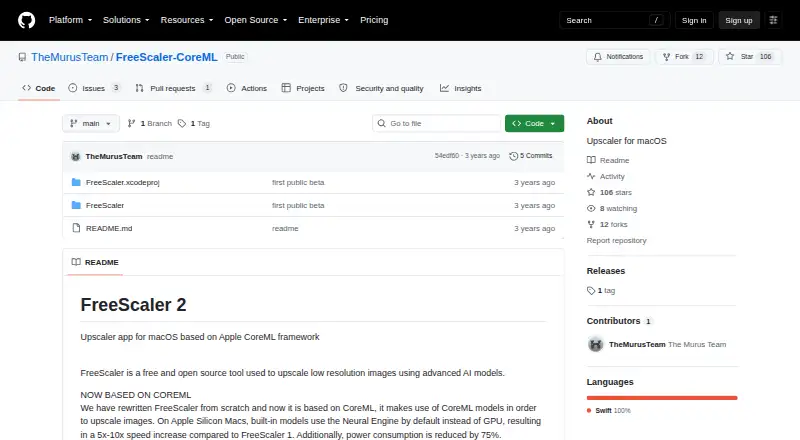
Task: Click TheMurusTeam avatar in commit row
Action: (x=76, y=157)
